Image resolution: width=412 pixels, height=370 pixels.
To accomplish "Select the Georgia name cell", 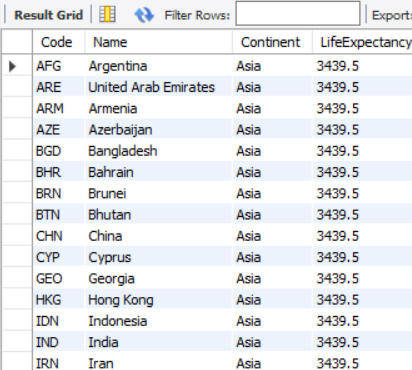I will 158,278.
